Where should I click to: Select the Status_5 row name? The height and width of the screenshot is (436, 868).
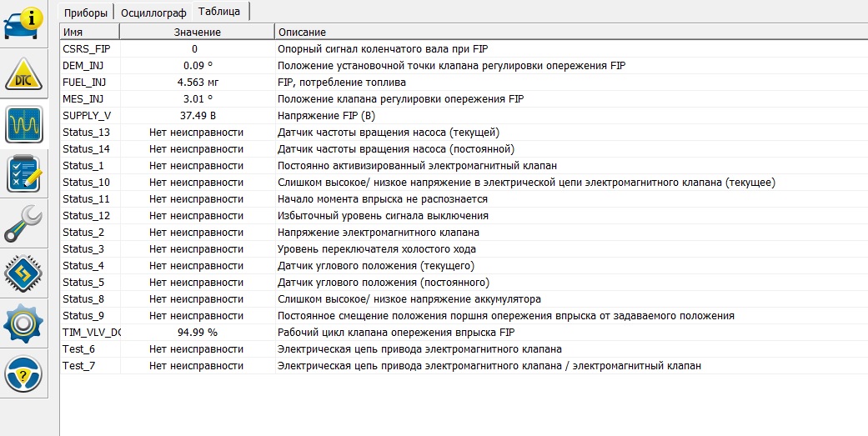83,282
